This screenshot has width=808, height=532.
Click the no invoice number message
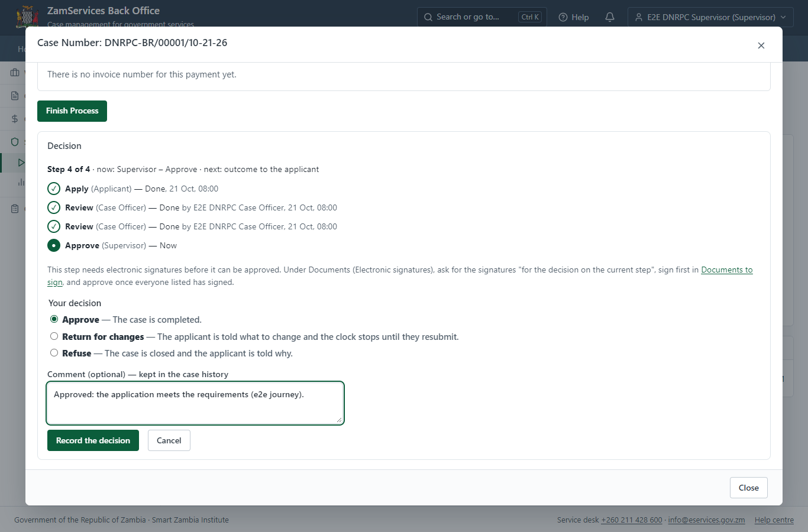click(142, 74)
